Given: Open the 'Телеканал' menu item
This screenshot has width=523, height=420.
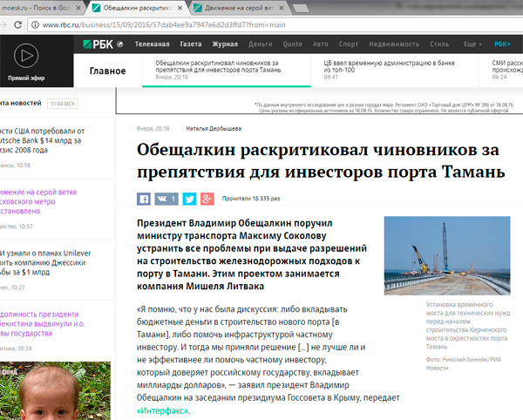Looking at the screenshot, I should pyautogui.click(x=153, y=44).
